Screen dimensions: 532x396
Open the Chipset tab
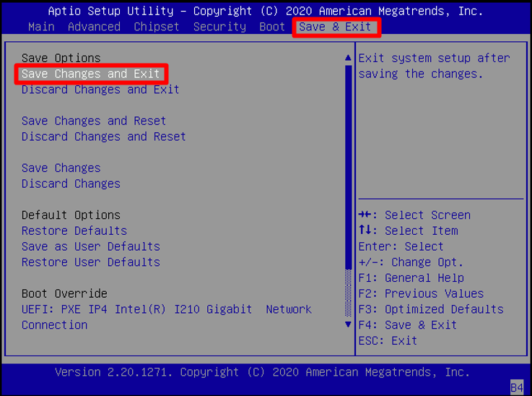coord(157,27)
